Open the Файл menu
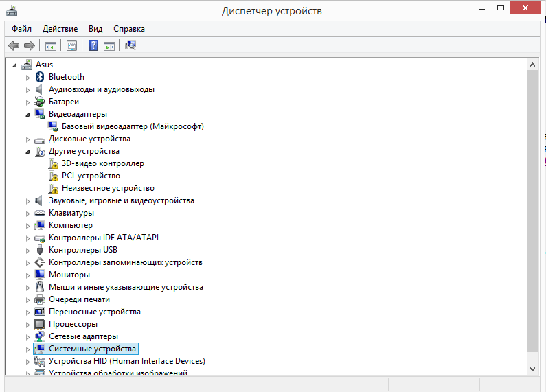546x392 pixels. coord(21,29)
